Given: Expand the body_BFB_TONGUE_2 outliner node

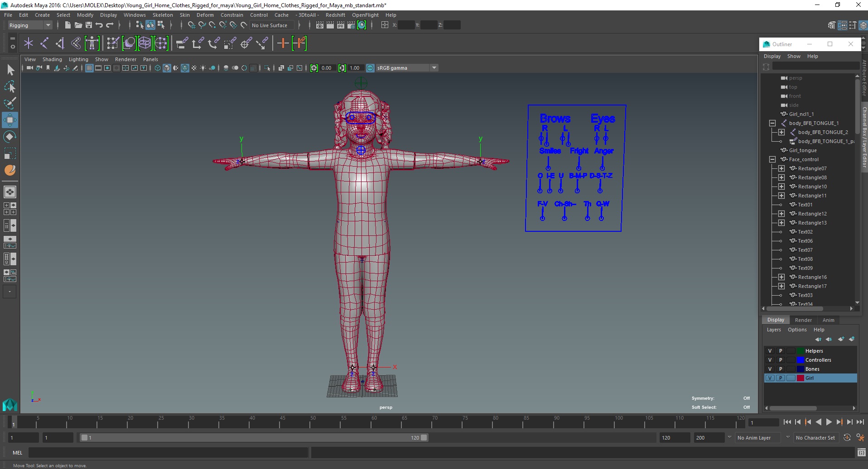Looking at the screenshot, I should tap(781, 132).
